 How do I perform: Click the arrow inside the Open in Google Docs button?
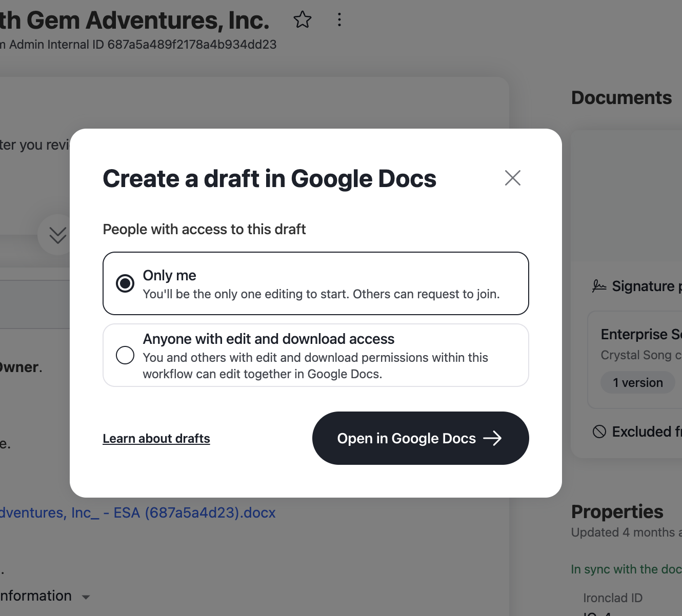(x=493, y=438)
